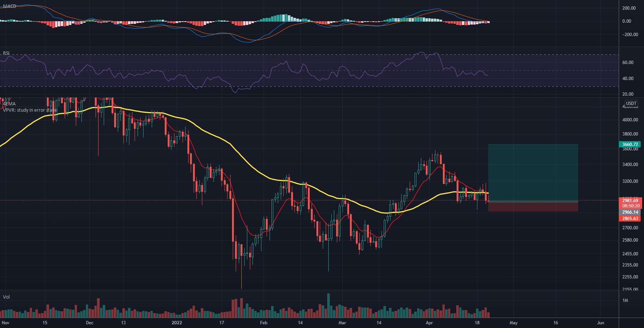
Task: Click the 17 date marker on time axis
Action: tap(222, 323)
